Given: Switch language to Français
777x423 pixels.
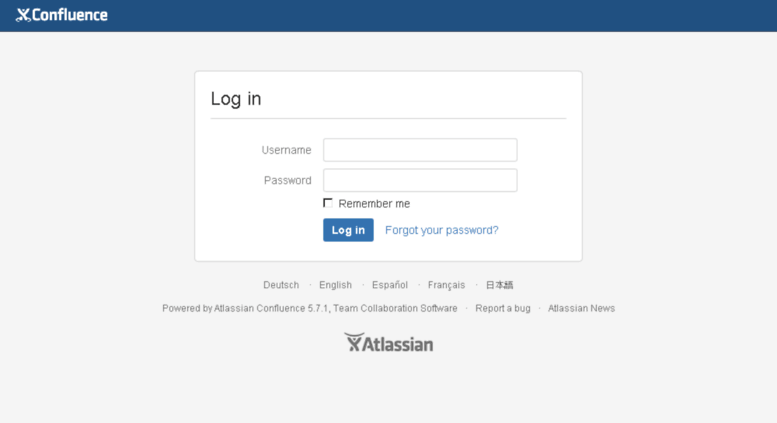Looking at the screenshot, I should pyautogui.click(x=446, y=285).
